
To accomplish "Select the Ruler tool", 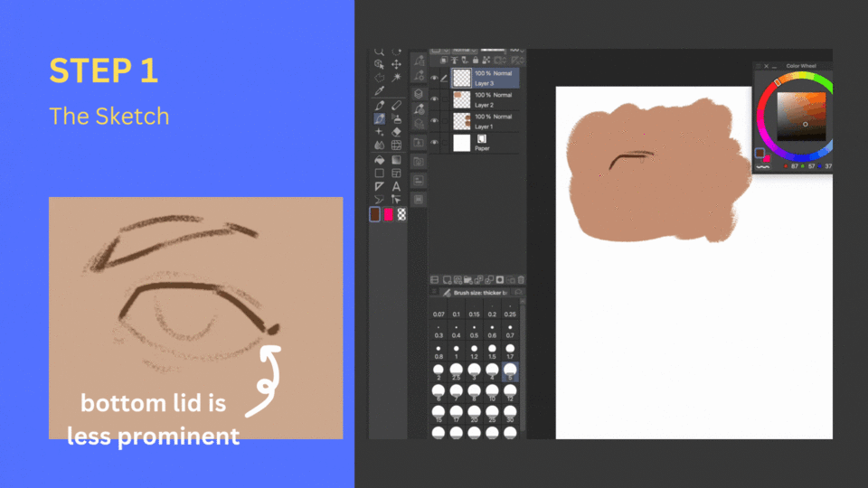I will pos(379,186).
